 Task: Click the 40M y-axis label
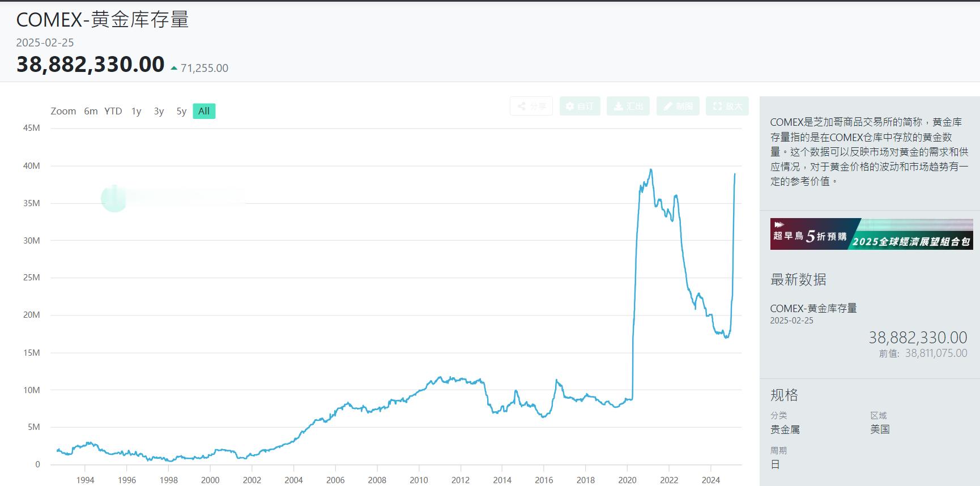(x=32, y=166)
